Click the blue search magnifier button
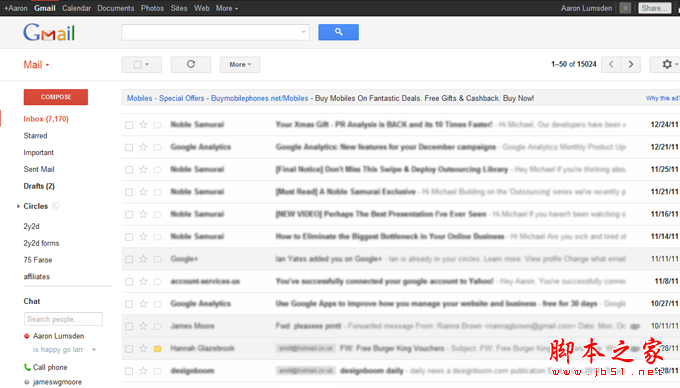680x388 pixels. [338, 32]
